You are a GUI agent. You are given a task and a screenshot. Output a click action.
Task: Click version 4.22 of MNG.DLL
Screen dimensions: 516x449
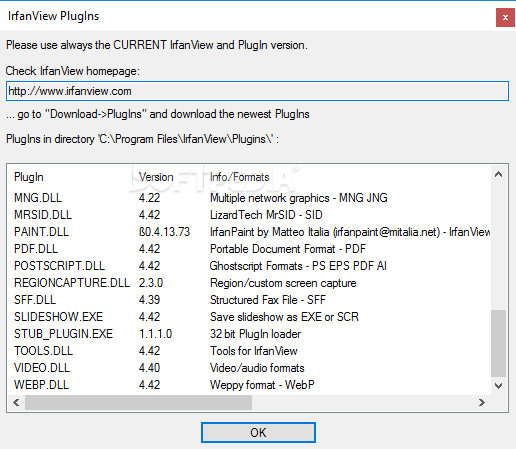(x=149, y=198)
